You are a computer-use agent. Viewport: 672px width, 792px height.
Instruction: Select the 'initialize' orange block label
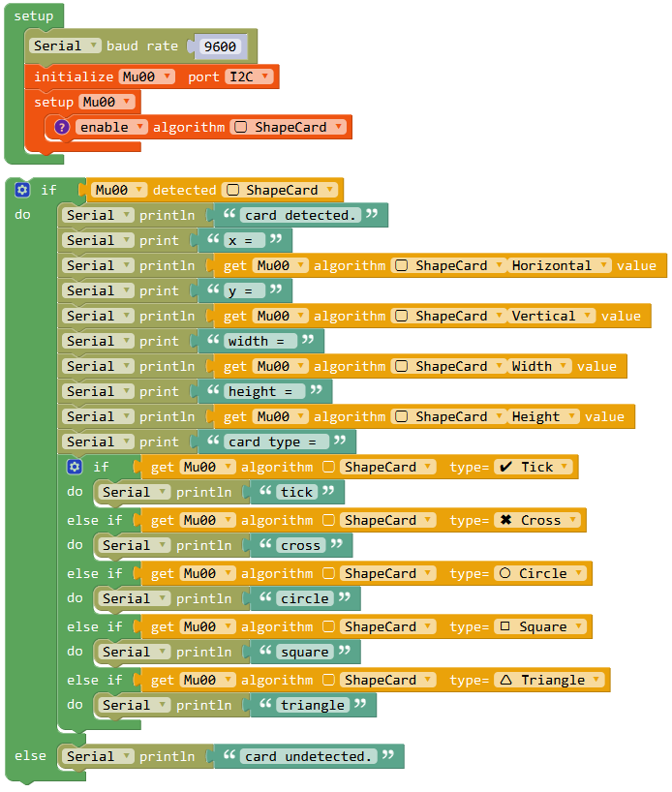74,76
